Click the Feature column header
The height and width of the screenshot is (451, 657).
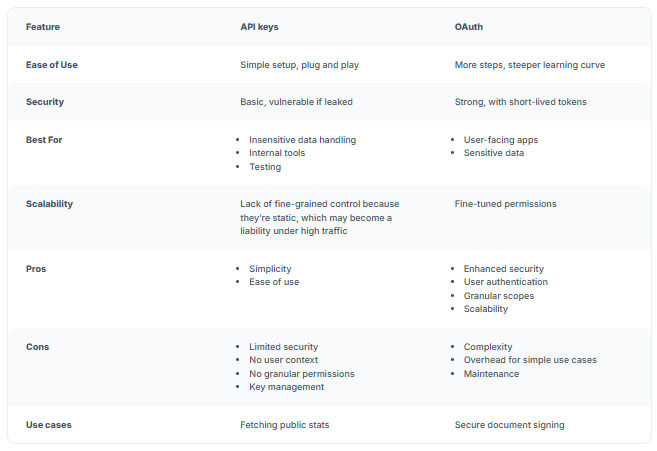42,27
